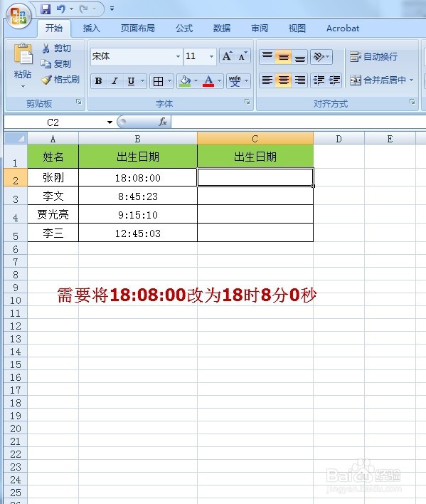Select column D header

click(339, 139)
